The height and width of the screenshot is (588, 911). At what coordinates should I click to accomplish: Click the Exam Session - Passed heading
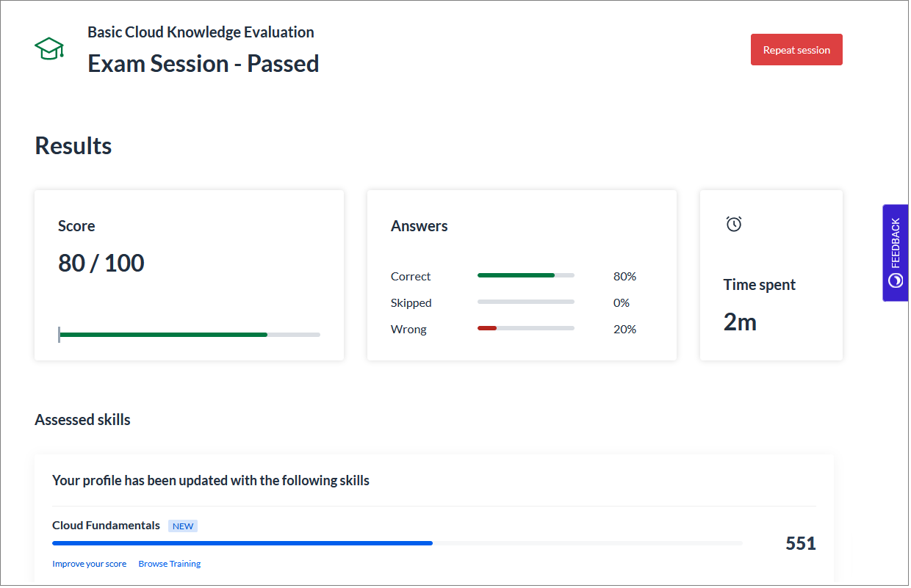(x=204, y=64)
